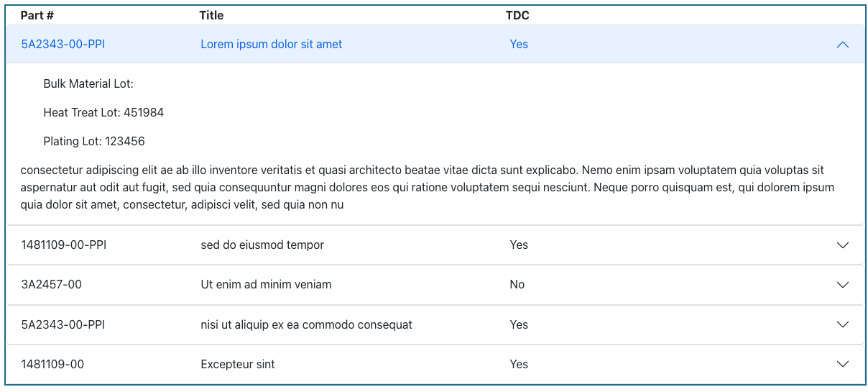
Task: Click the blue 'Yes' in the expanded row
Action: pos(519,45)
